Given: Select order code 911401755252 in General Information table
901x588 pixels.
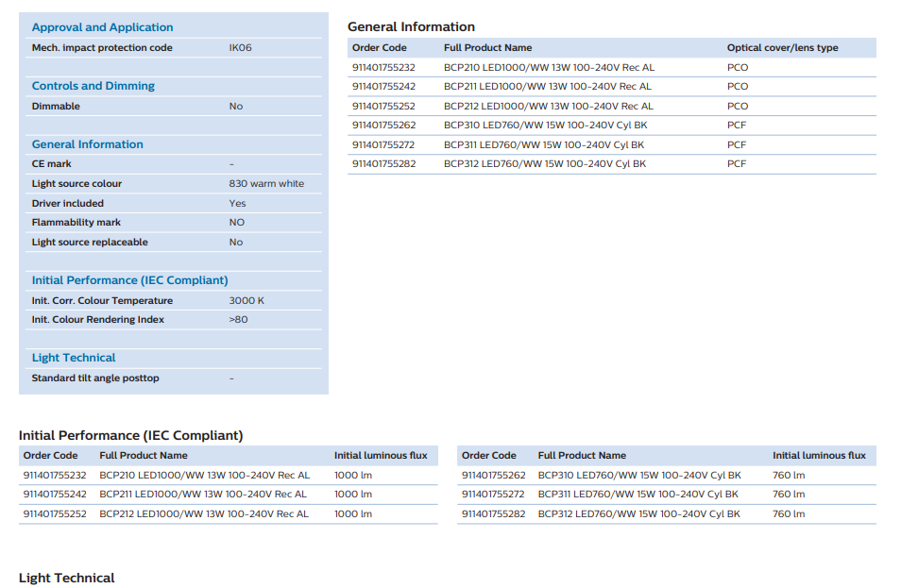Looking at the screenshot, I should [383, 107].
